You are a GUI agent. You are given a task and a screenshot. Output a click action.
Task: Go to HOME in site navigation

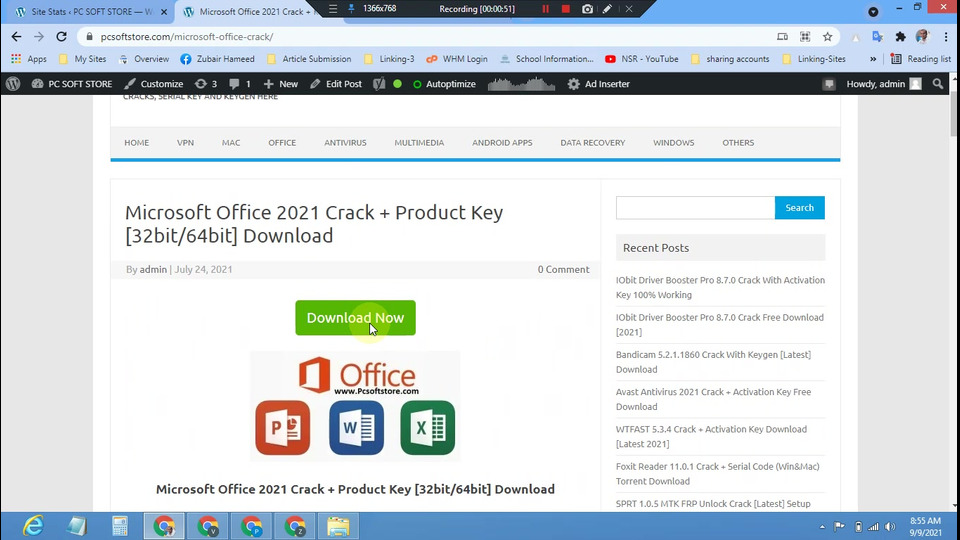[137, 143]
